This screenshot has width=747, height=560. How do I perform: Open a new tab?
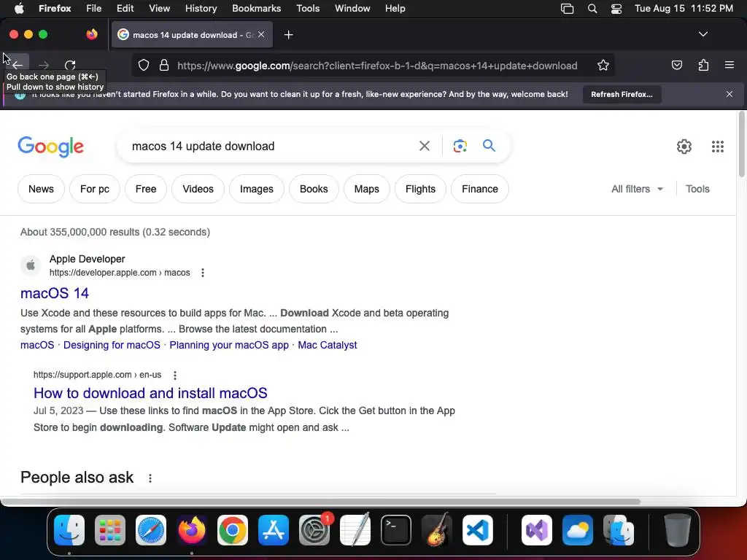point(288,35)
